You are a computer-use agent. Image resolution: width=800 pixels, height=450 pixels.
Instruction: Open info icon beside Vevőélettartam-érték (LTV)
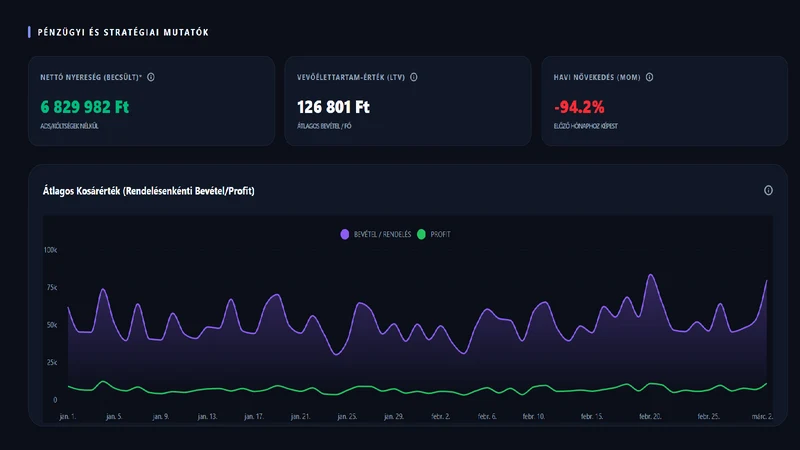pyautogui.click(x=414, y=77)
